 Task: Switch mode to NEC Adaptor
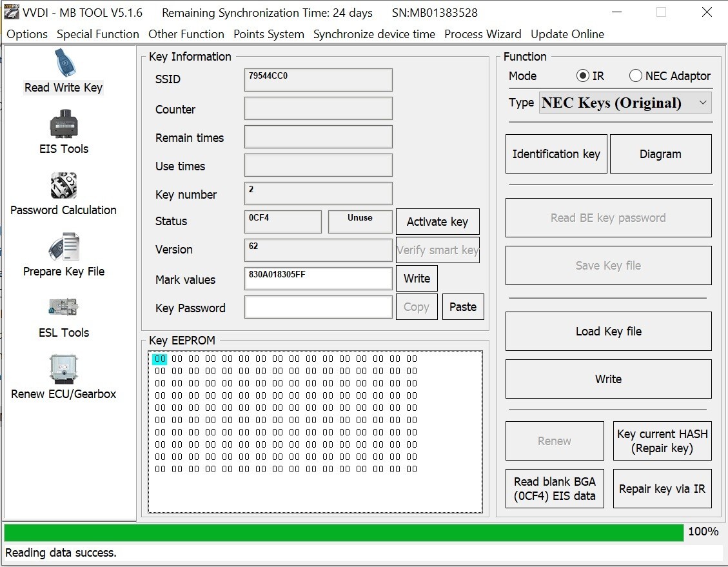(x=636, y=75)
